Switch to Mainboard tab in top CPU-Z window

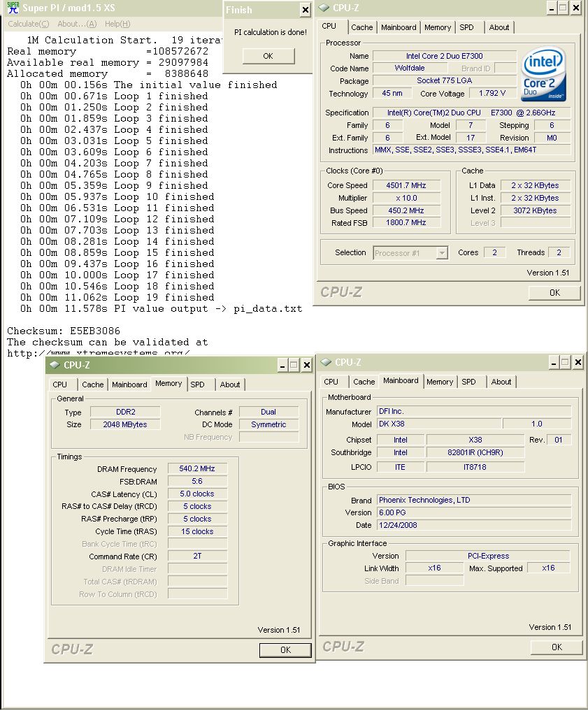399,27
